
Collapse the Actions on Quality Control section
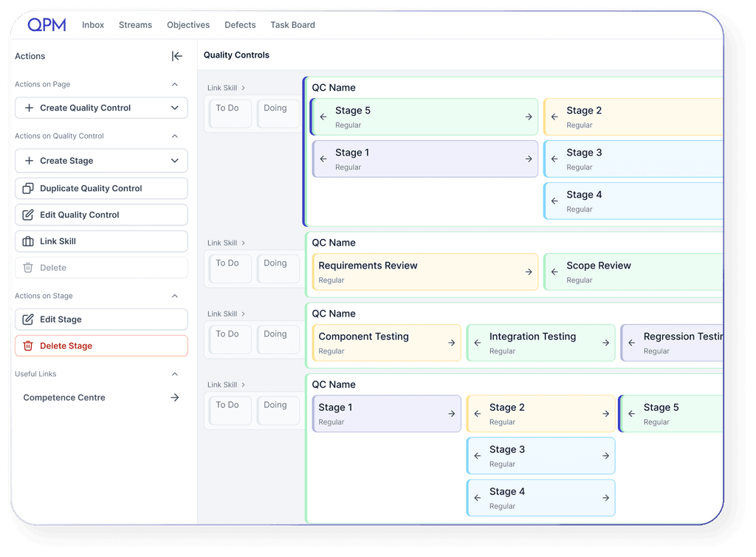(175, 136)
